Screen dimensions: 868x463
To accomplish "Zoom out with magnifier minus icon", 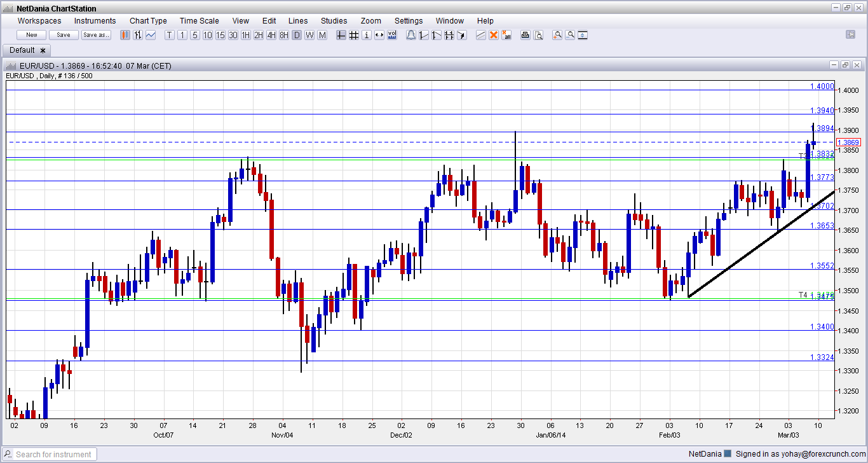I will tap(570, 35).
